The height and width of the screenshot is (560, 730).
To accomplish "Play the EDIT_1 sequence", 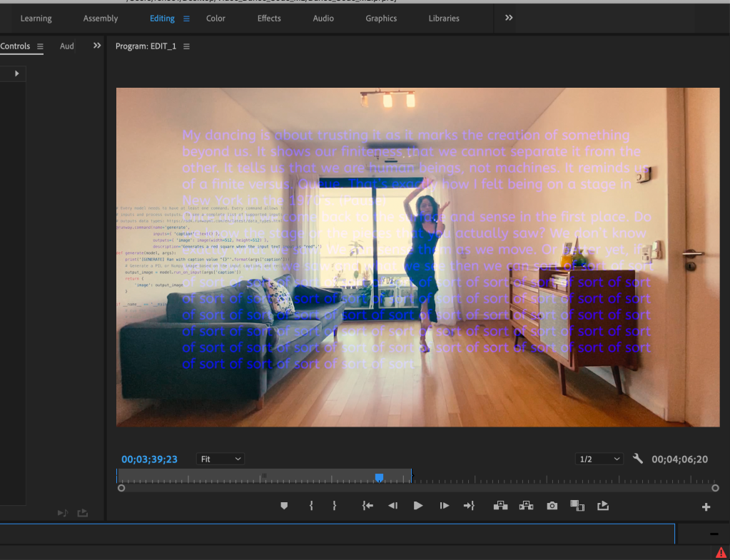I will pos(418,506).
